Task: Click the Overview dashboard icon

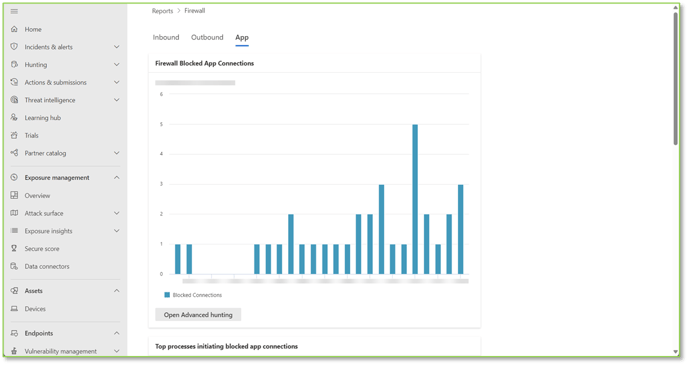Action: pos(14,195)
